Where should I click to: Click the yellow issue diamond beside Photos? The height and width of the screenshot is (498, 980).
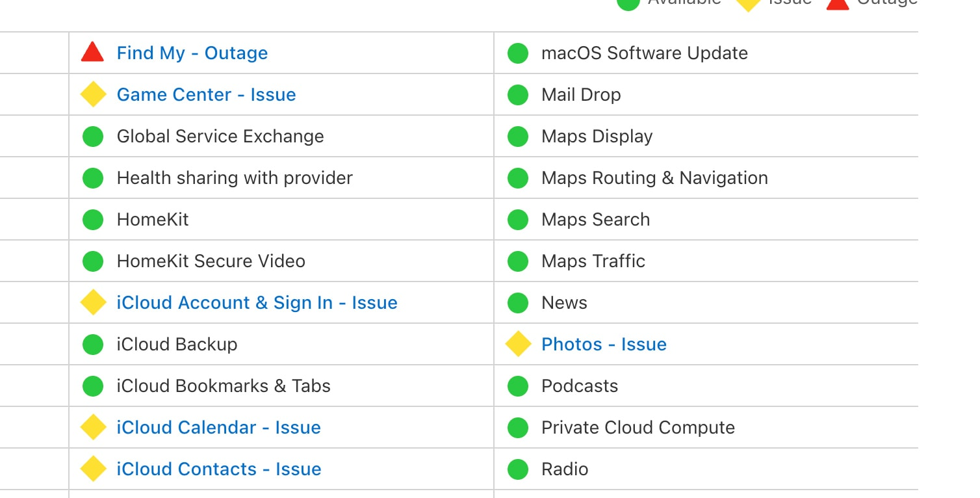coord(518,344)
